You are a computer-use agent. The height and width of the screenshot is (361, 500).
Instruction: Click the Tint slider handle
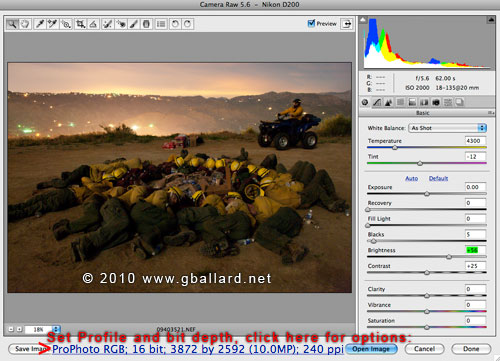[420, 163]
